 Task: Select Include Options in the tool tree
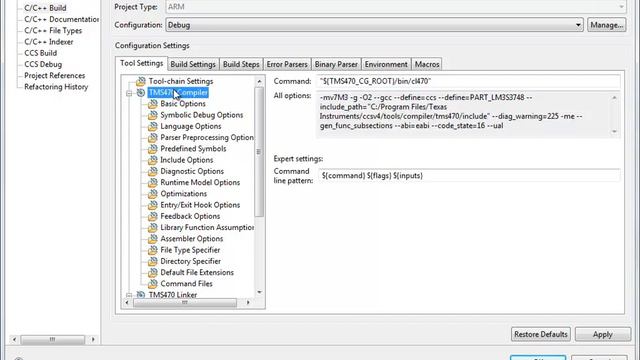[187, 160]
